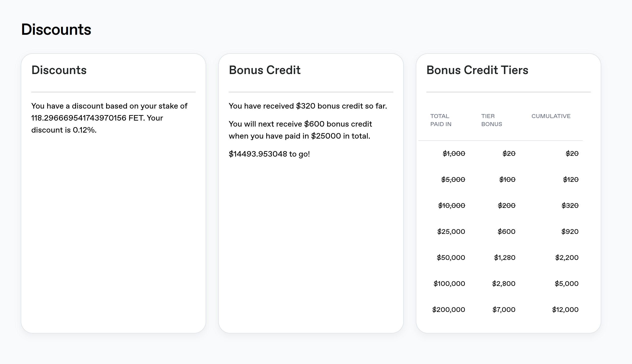Click the main Discounts page heading

coord(56,30)
